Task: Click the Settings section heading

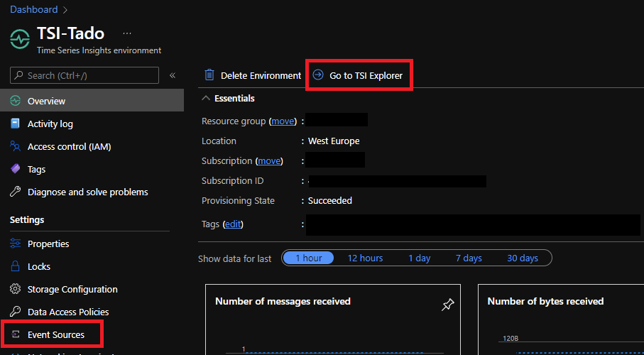Action: pyautogui.click(x=27, y=220)
